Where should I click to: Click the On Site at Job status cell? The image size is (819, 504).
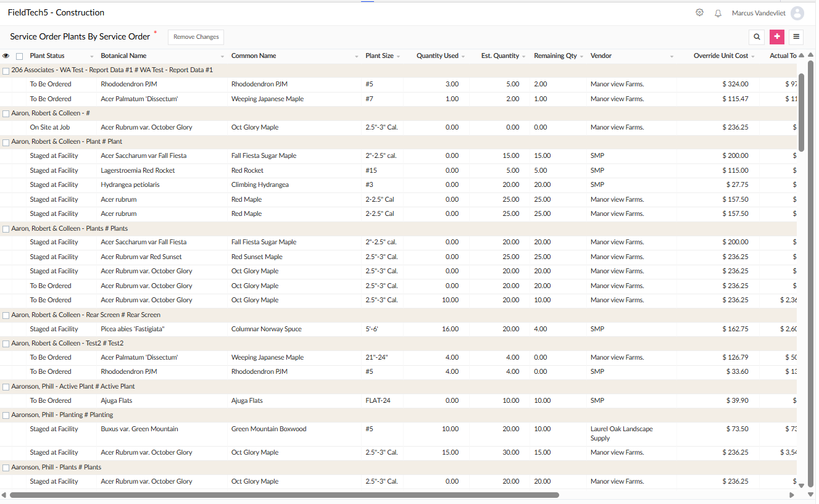pyautogui.click(x=50, y=128)
